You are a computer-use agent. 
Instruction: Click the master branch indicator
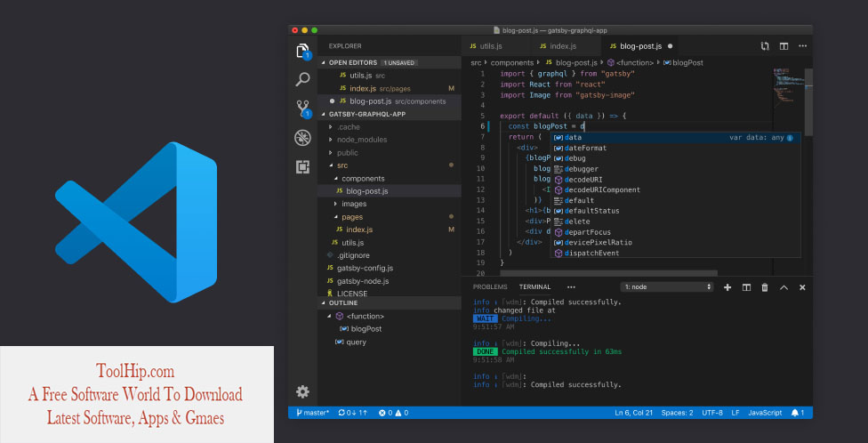(x=312, y=413)
